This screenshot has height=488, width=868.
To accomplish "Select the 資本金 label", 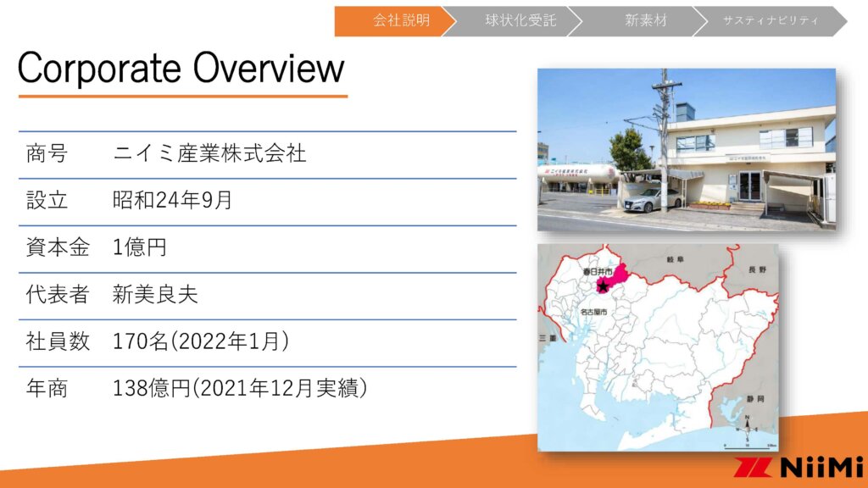I will [58, 247].
